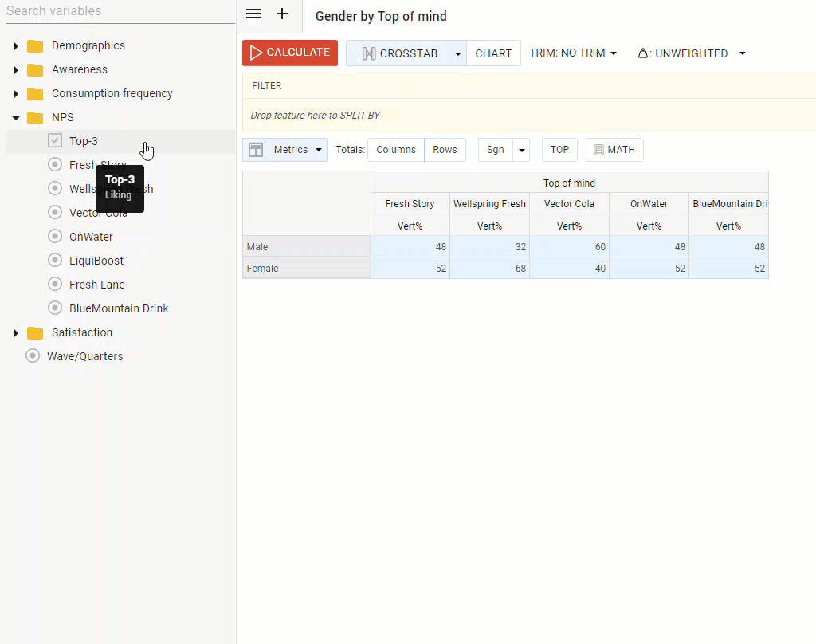This screenshot has height=644, width=816.
Task: Open the Sgn dropdown arrow
Action: (x=521, y=150)
